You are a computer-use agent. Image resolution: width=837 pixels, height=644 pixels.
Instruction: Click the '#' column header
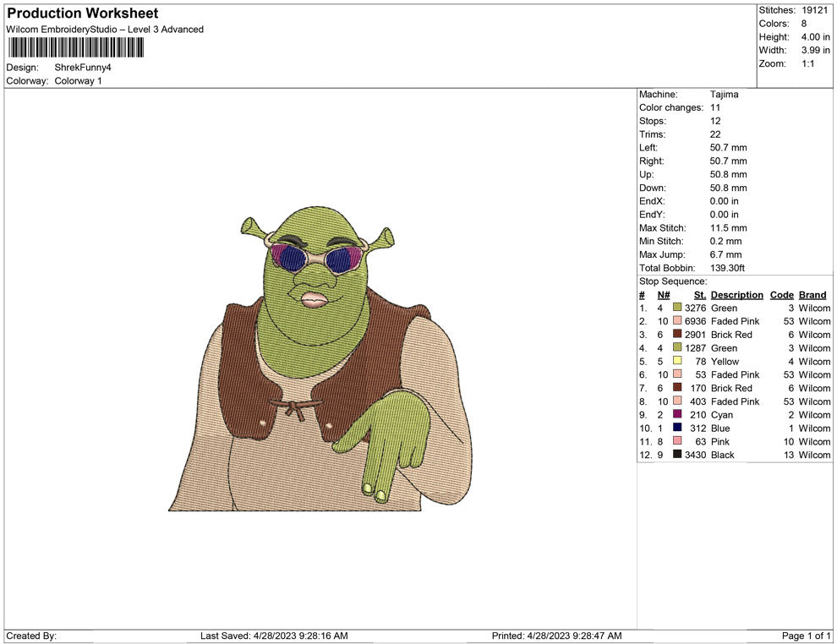pos(642,295)
